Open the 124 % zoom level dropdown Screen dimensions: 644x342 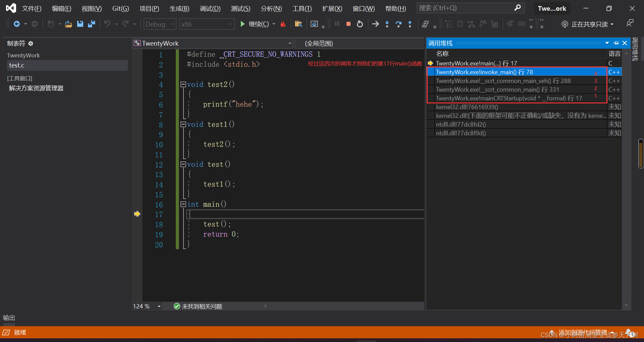(159, 306)
